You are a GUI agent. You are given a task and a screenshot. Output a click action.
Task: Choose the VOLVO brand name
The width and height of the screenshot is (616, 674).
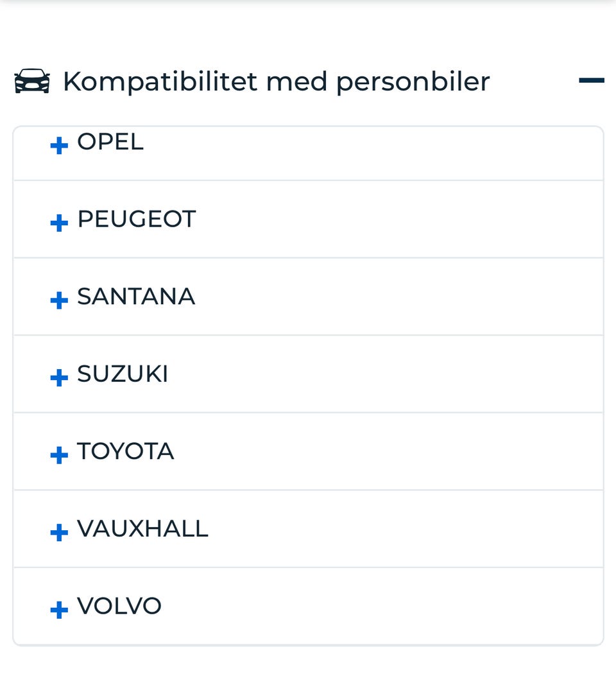click(119, 606)
